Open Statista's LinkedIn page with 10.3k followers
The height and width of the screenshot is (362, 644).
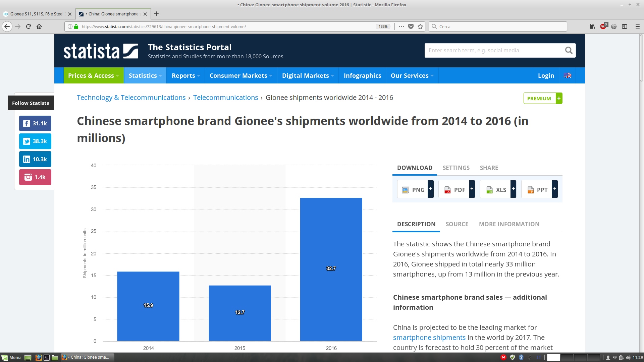pyautogui.click(x=35, y=159)
